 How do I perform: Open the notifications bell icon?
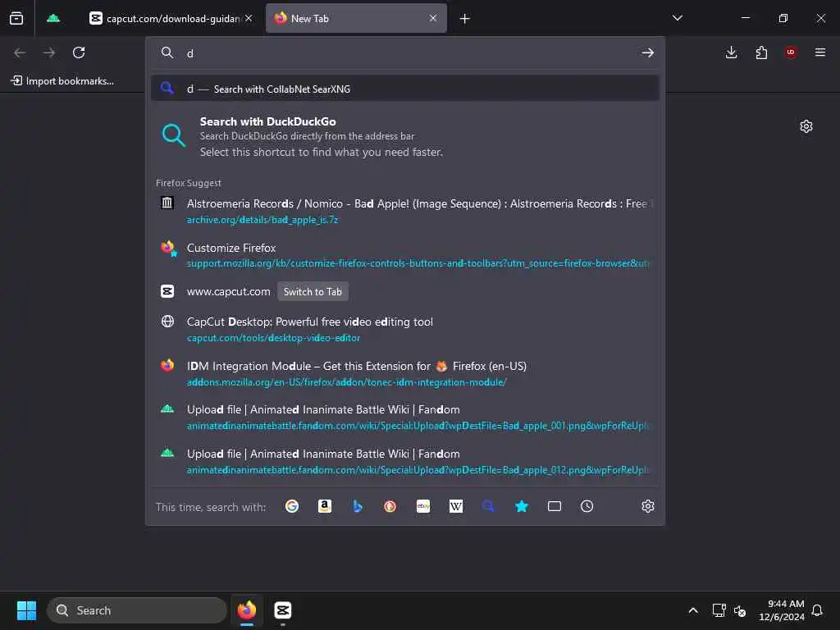tap(817, 610)
